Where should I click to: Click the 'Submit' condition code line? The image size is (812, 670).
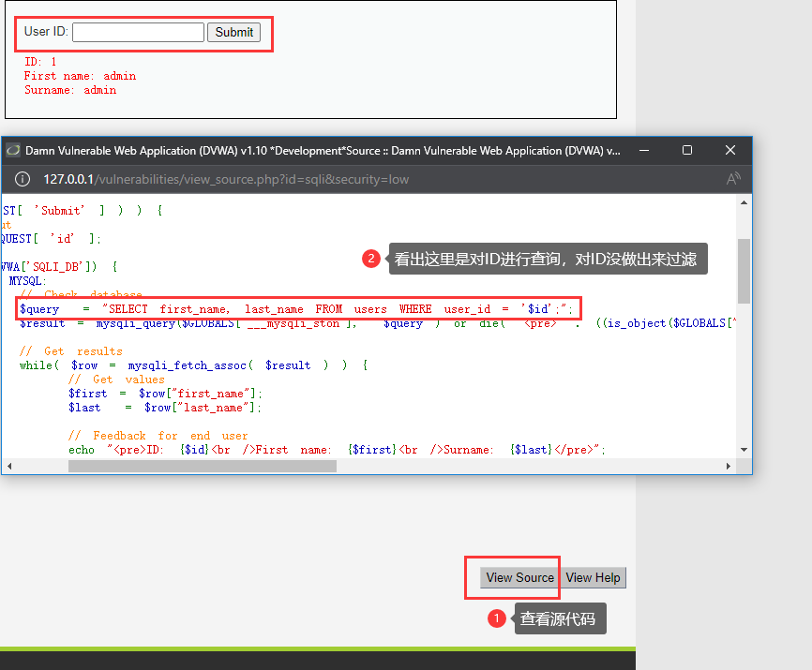(x=83, y=211)
